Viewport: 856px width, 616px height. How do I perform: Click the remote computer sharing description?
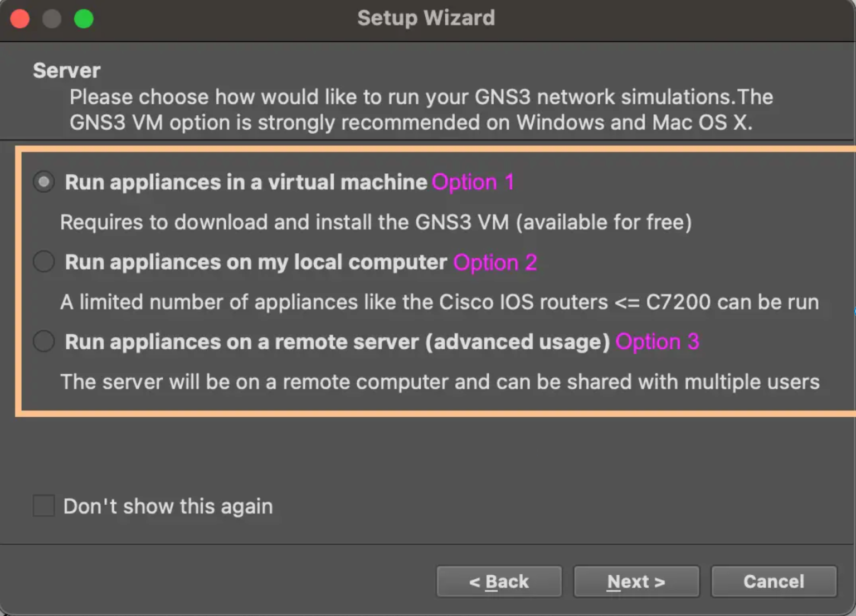pos(440,382)
